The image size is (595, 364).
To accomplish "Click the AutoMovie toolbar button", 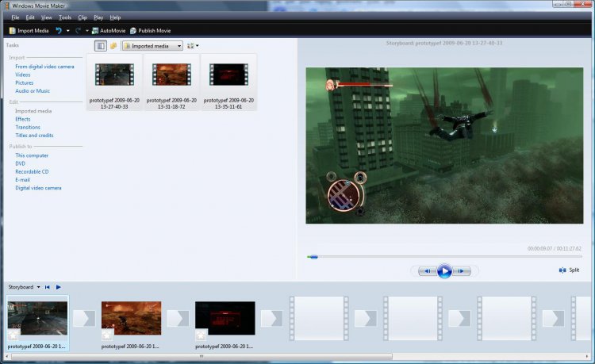I will click(x=109, y=31).
